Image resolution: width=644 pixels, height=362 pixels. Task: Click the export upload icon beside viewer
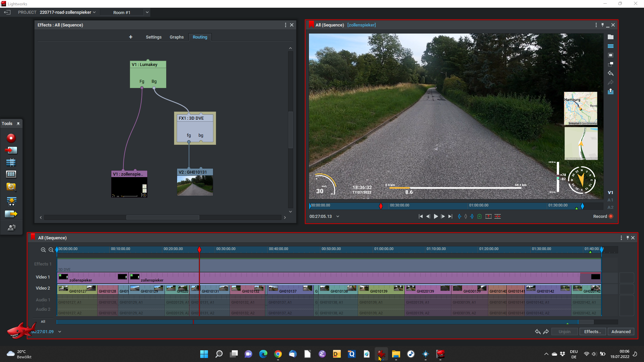tap(610, 91)
